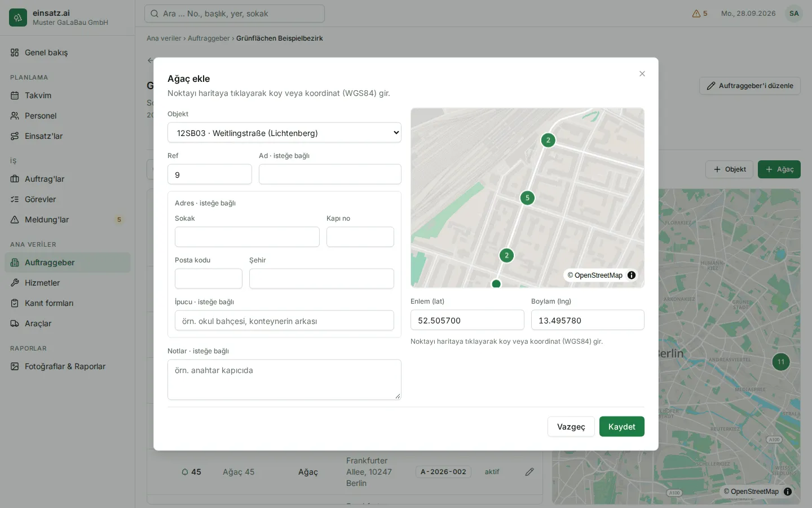Image resolution: width=812 pixels, height=508 pixels.
Task: Open Einsatz'lar in sidebar
Action: click(68, 136)
